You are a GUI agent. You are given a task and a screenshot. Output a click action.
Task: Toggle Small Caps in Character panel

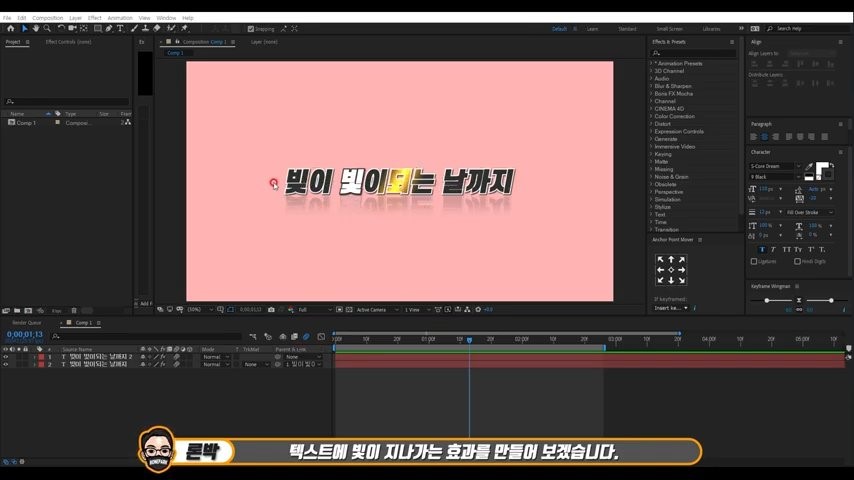pyautogui.click(x=798, y=250)
